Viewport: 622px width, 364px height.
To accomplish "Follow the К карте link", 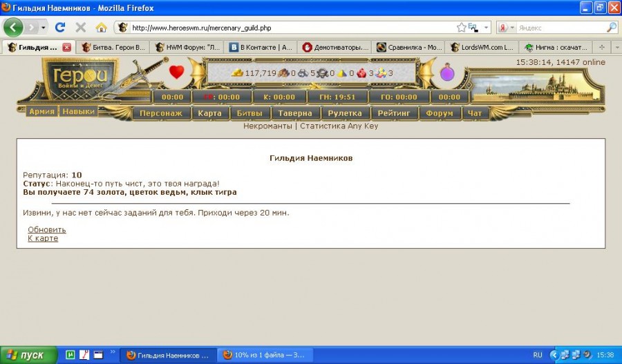I will click(43, 238).
